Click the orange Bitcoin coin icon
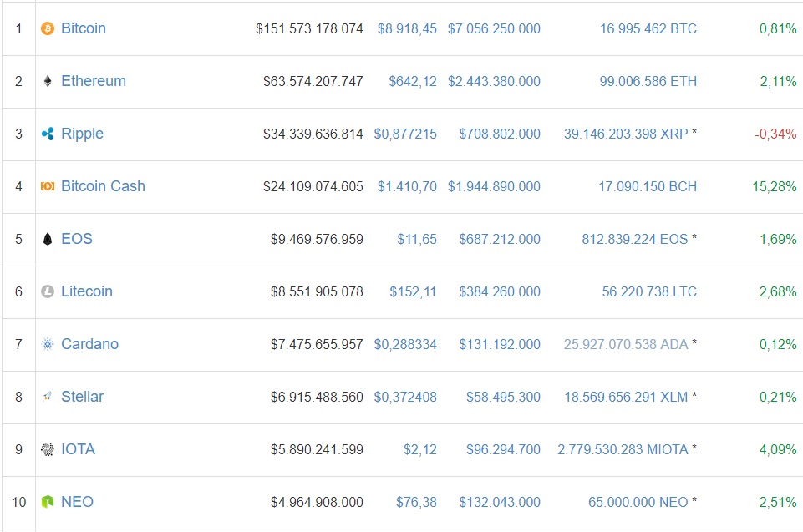Viewport: 803px width, 532px height. [48, 28]
